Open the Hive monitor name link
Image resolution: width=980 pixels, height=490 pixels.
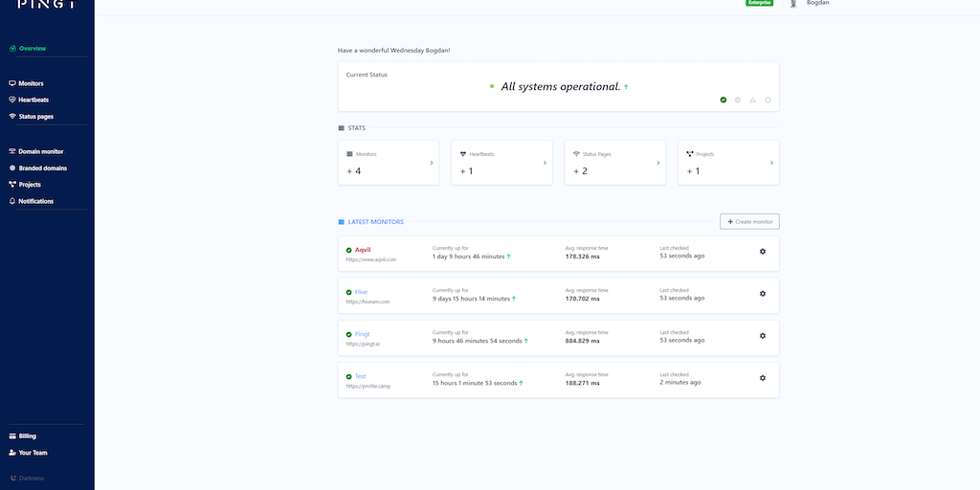pos(361,292)
